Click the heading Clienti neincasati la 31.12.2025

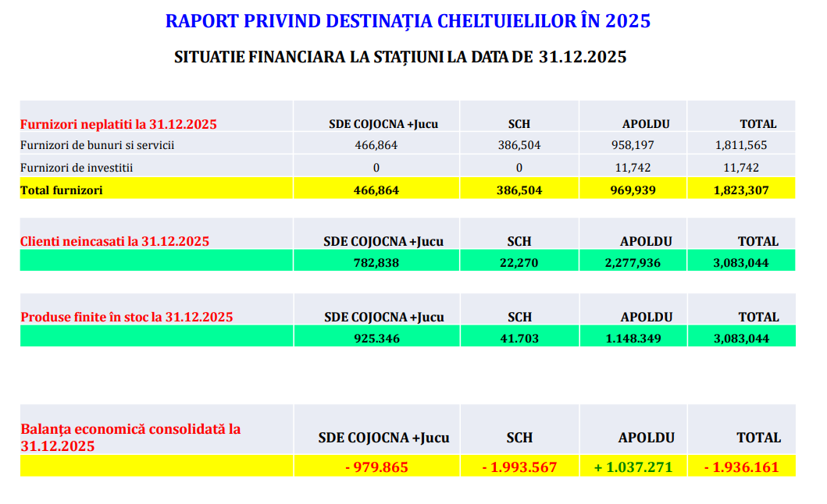[114, 241]
